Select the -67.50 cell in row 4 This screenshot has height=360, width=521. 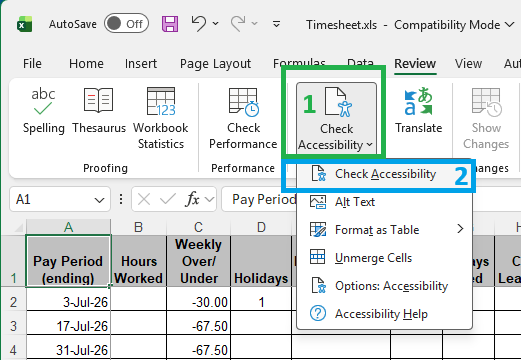(198, 347)
